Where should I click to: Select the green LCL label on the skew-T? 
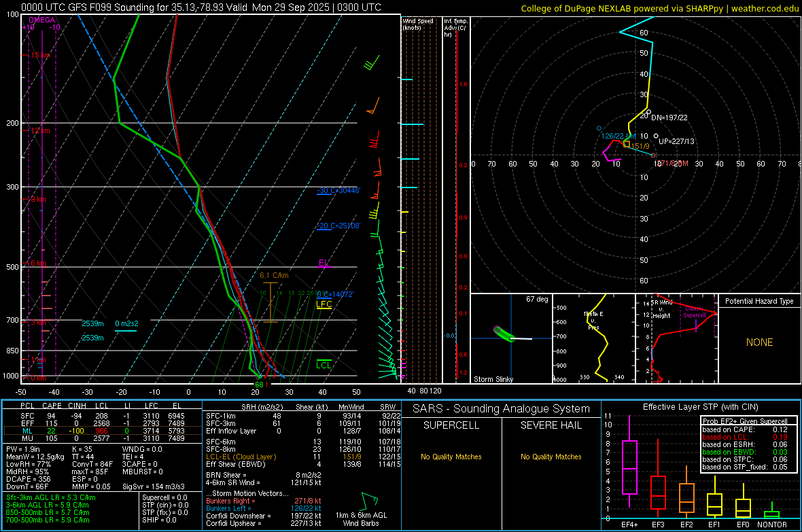[324, 366]
